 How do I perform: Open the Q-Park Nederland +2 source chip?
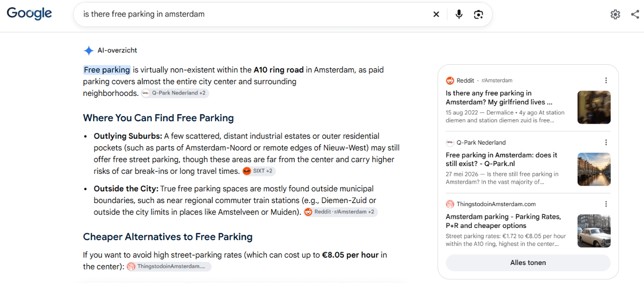(175, 93)
